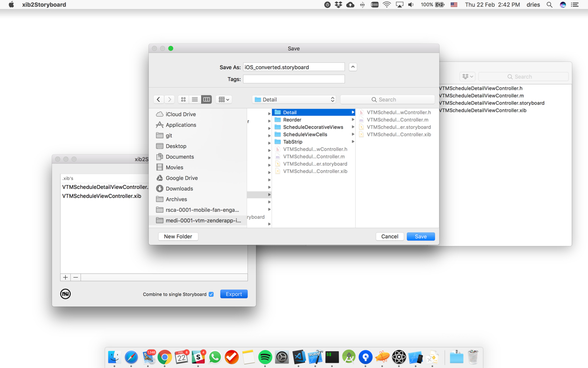The width and height of the screenshot is (588, 368).
Task: Select the highlighted Detail folder in column
Action: pyautogui.click(x=314, y=112)
